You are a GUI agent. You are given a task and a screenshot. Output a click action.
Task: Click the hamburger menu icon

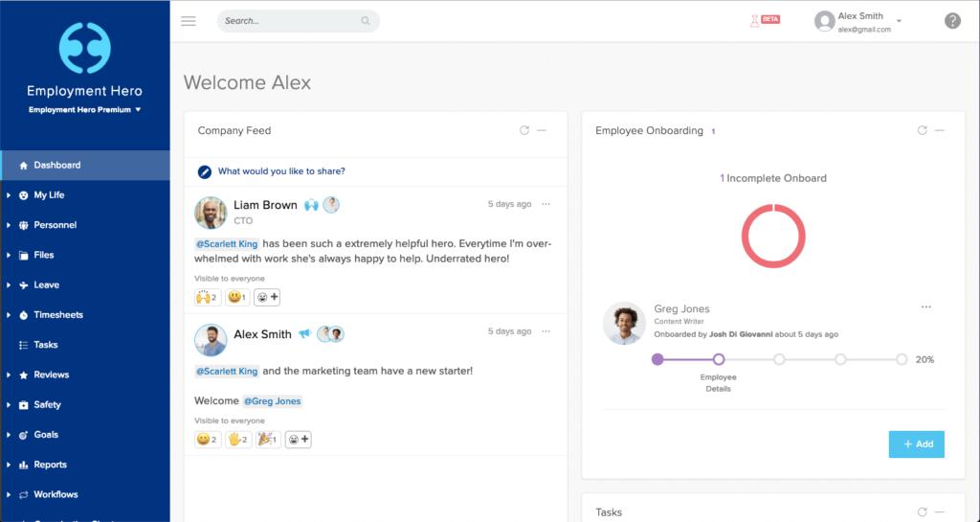[189, 21]
